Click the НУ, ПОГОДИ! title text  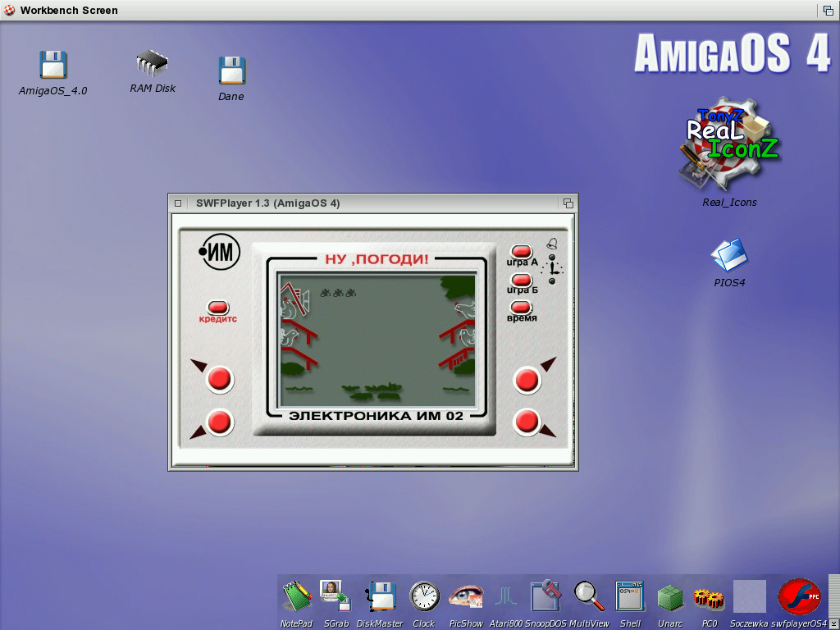[377, 259]
